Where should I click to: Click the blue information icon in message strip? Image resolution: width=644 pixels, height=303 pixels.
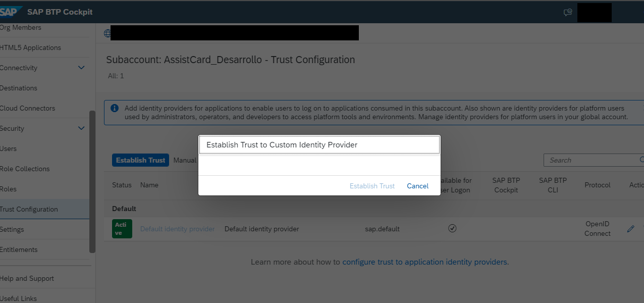[115, 108]
